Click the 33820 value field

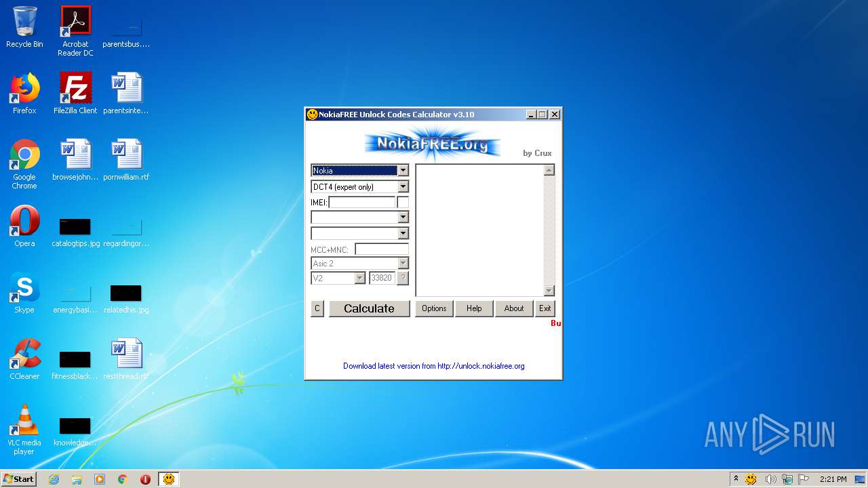(x=382, y=278)
